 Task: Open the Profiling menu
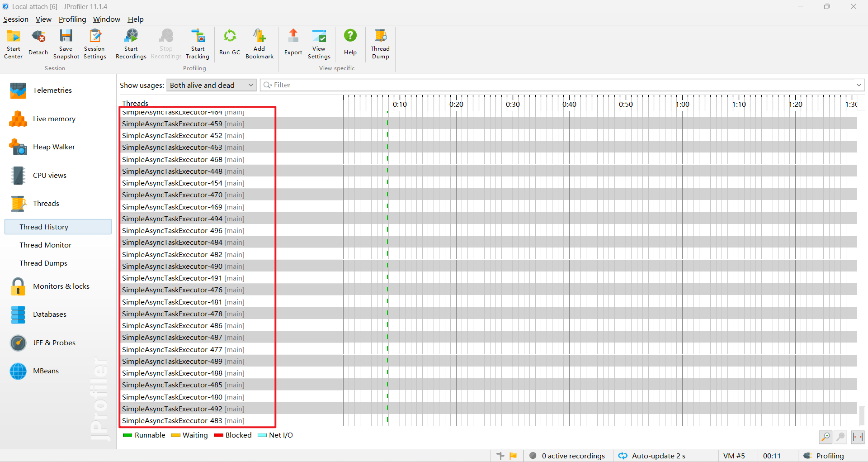[x=72, y=19]
